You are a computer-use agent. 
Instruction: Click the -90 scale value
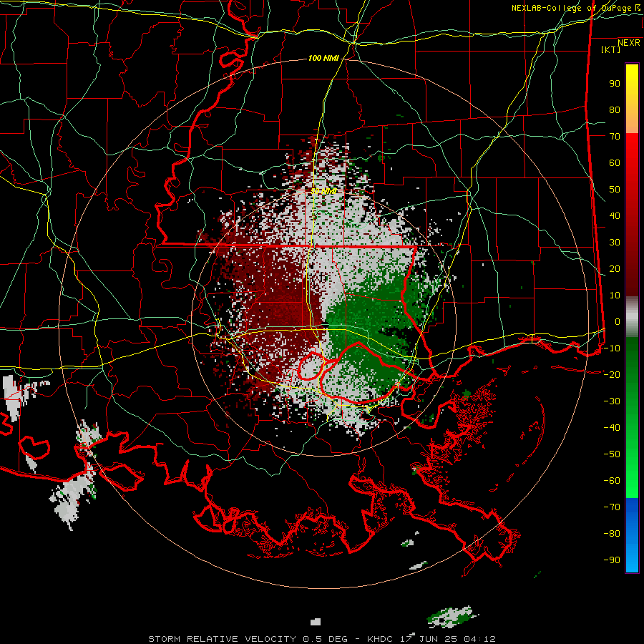[612, 560]
